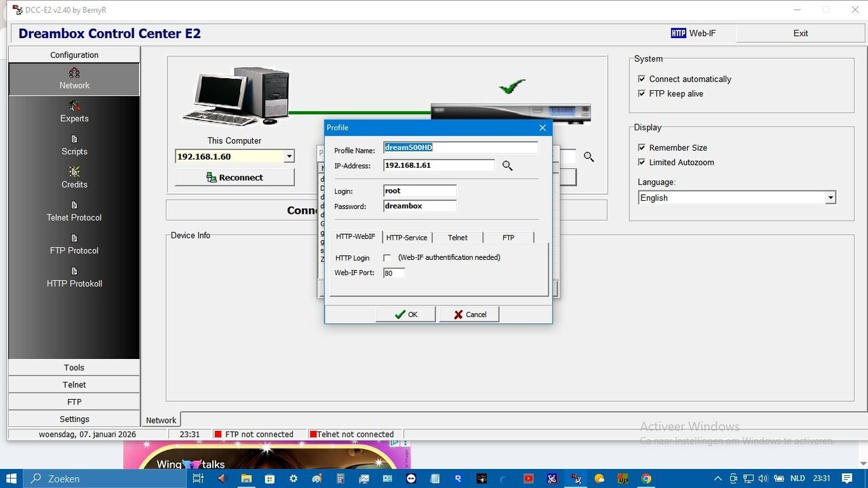The height and width of the screenshot is (488, 868).
Task: Toggle the Connect automatically checkbox
Action: pos(642,79)
